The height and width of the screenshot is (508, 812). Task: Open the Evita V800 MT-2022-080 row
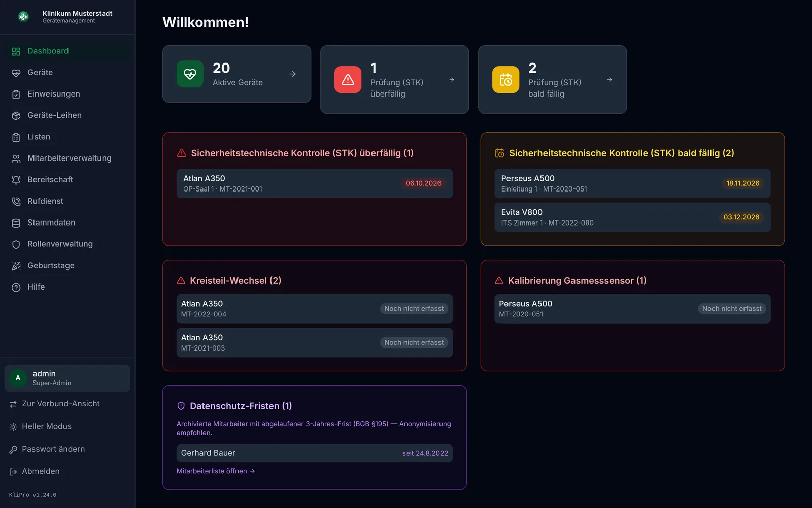point(632,217)
